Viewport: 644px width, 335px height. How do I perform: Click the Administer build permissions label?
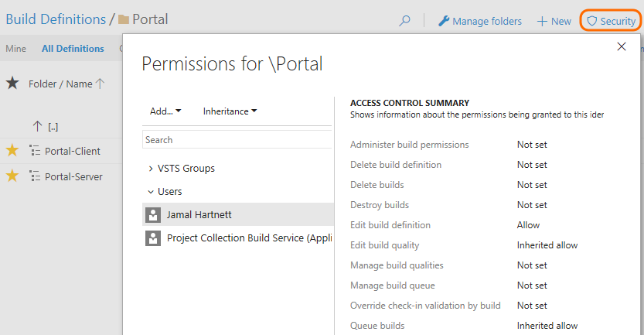[409, 145]
